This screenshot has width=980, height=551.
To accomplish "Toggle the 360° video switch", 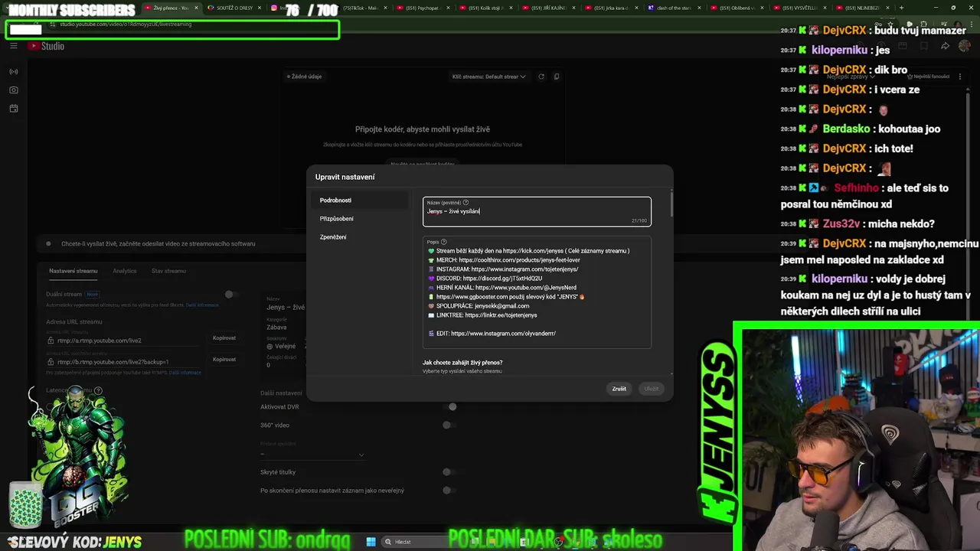I will (x=450, y=425).
